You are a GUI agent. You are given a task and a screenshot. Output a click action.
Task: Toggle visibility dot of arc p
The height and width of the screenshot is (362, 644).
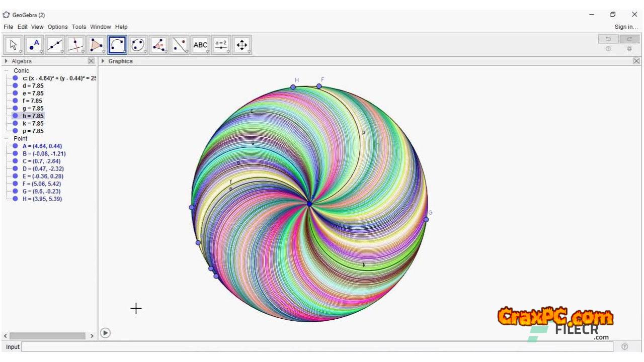[x=16, y=131]
